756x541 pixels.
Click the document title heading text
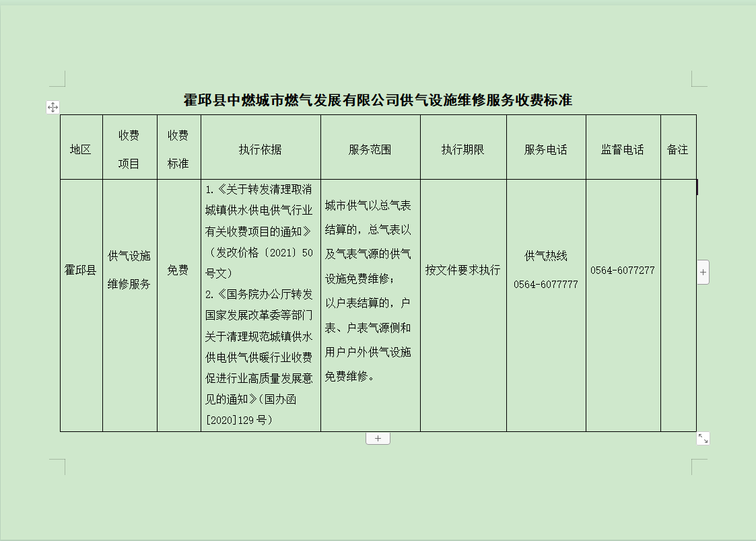378,100
